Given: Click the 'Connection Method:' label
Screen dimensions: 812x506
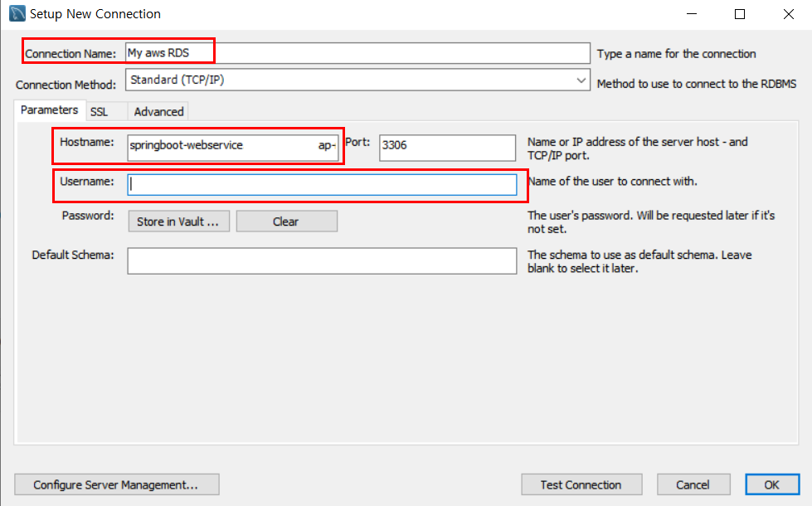Looking at the screenshot, I should click(x=66, y=85).
